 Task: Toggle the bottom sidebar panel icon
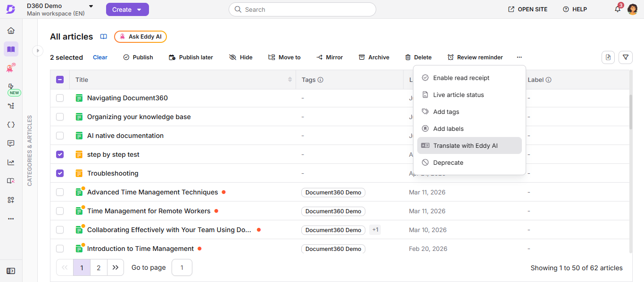point(11,271)
